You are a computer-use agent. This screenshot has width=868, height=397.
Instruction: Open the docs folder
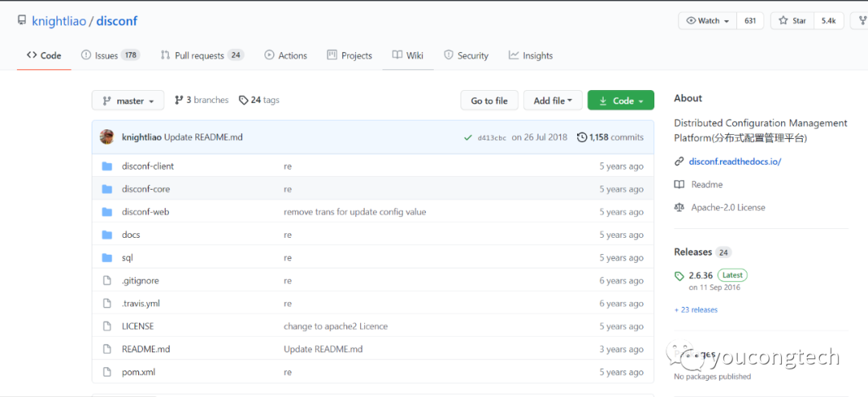click(x=131, y=235)
